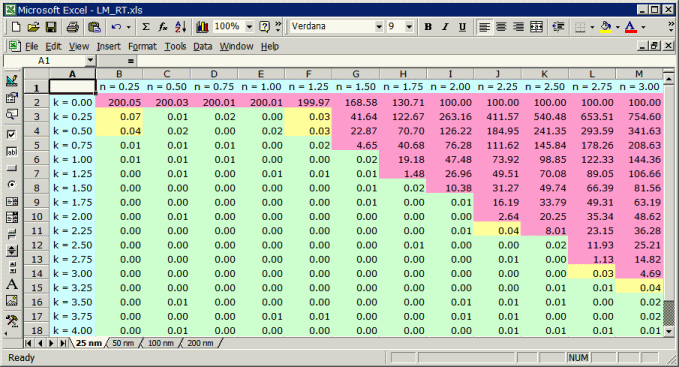Switch to the 50 nm sheet tab

tap(123, 343)
